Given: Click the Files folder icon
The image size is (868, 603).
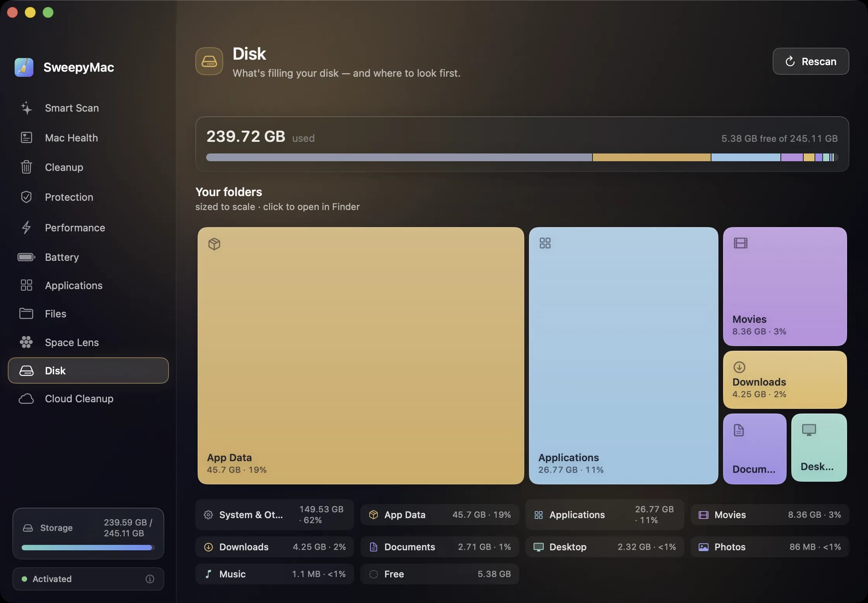Looking at the screenshot, I should coord(26,314).
